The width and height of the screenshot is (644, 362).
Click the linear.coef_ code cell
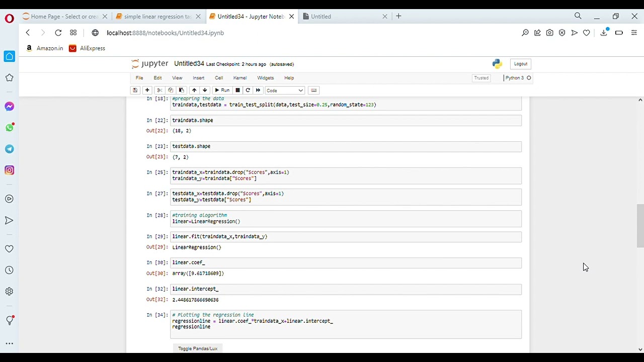[346, 263]
